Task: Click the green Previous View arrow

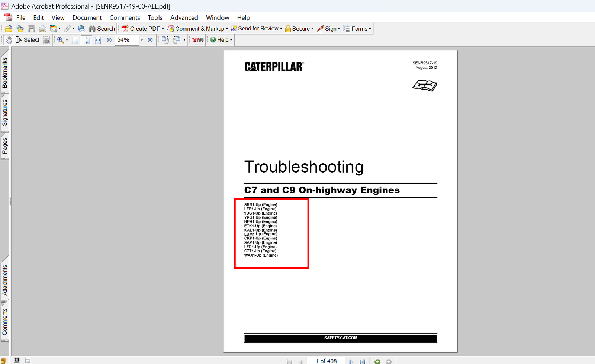Action: pos(377,361)
